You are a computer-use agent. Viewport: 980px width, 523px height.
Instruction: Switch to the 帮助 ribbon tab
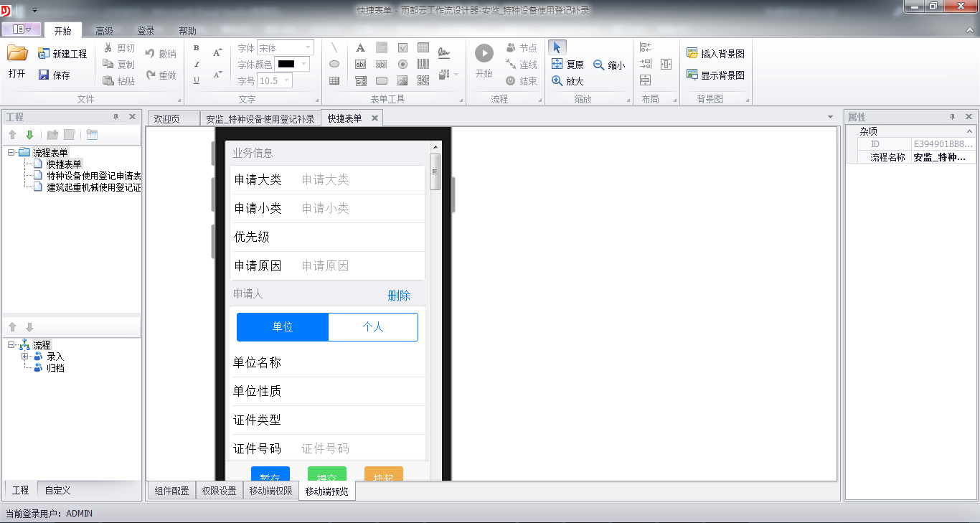click(x=187, y=31)
